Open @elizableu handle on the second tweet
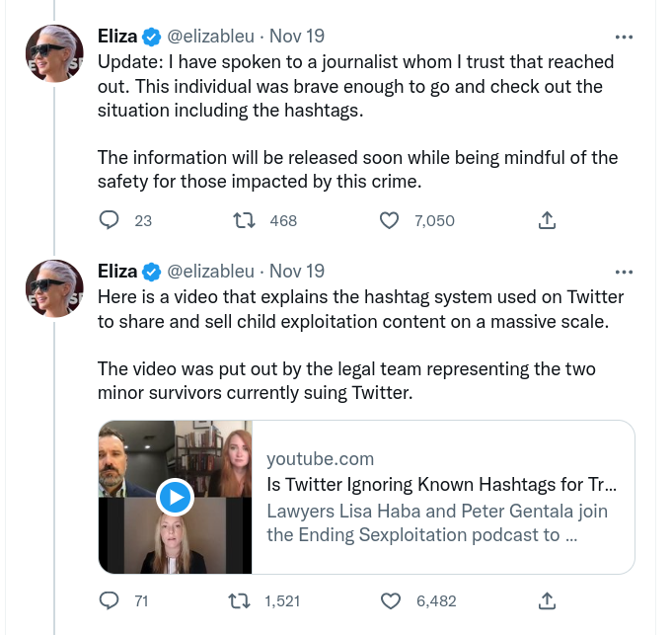Image resolution: width=672 pixels, height=635 pixels. (211, 272)
